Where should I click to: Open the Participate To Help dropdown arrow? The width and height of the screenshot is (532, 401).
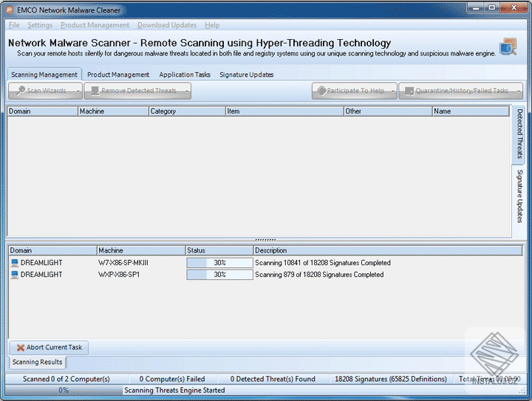pos(392,91)
